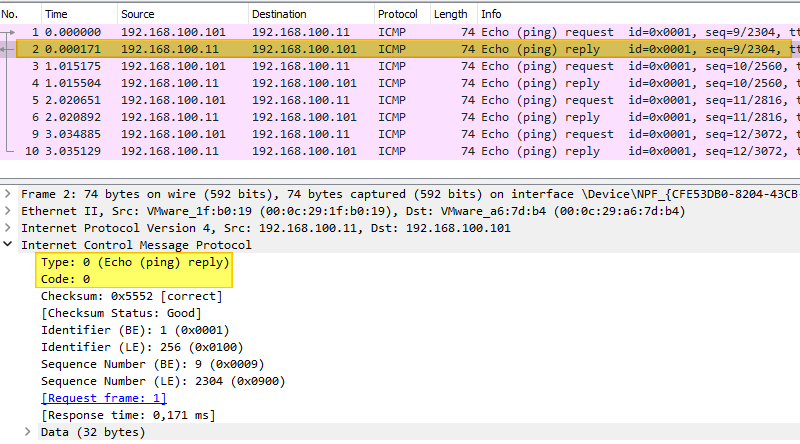The image size is (800, 444).
Task: Click source 192.168.100.101 in packet 5
Action: tap(173, 100)
